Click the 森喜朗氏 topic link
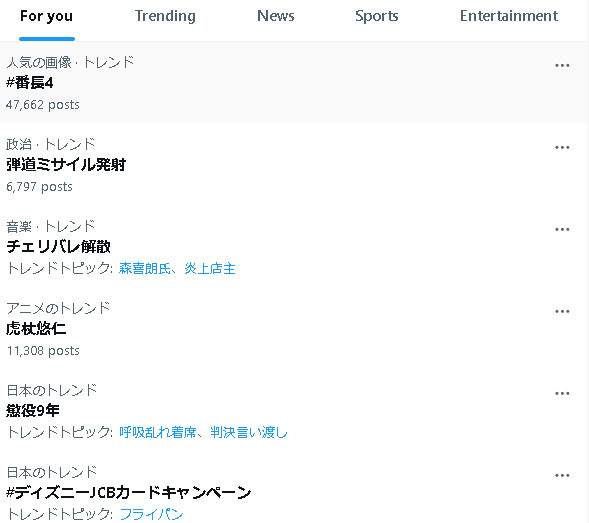This screenshot has height=523, width=589. (144, 268)
